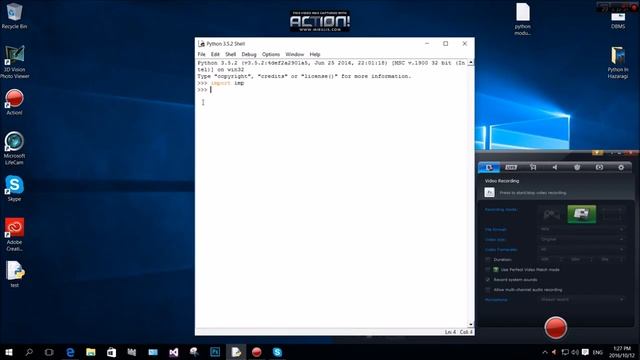The image size is (640, 360).
Task: Select the Adobe Creative Cloud desktop icon
Action: (14, 235)
